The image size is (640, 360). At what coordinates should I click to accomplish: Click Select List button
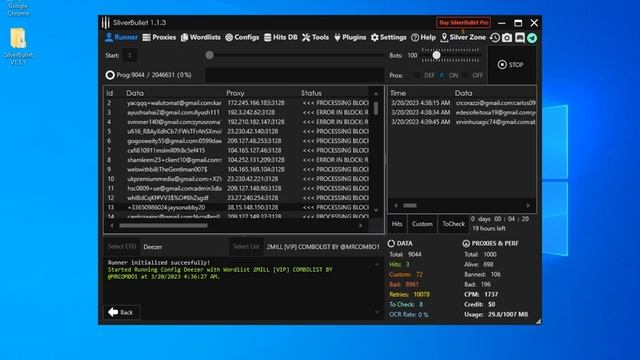246,247
